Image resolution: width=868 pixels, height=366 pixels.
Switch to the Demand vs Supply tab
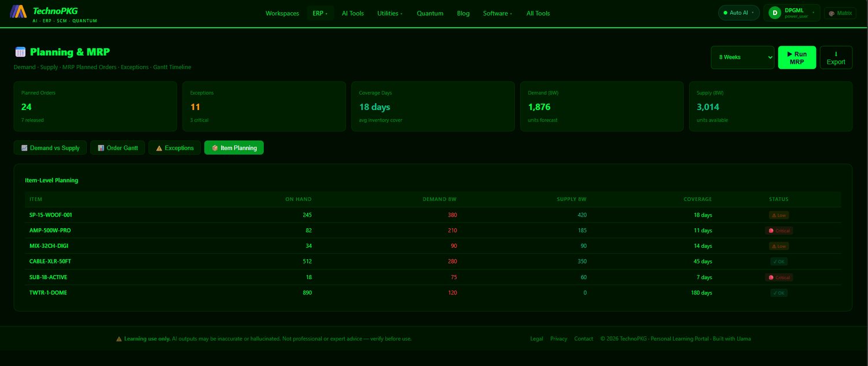click(x=50, y=148)
